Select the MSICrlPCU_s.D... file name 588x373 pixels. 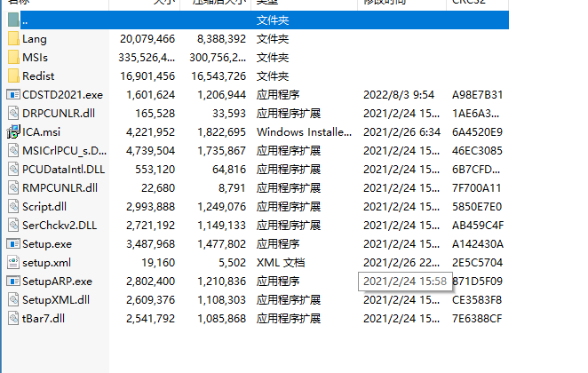[x=65, y=151]
